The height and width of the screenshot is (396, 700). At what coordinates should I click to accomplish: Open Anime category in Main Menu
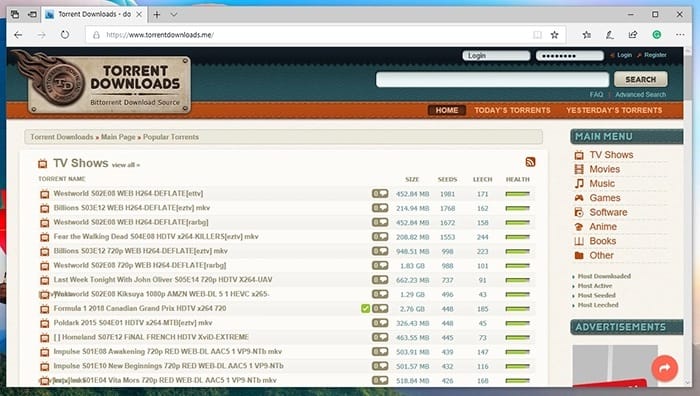pos(603,227)
